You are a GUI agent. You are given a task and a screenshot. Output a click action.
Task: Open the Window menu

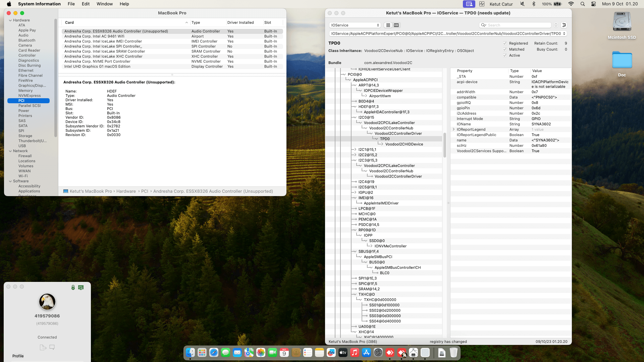coord(104,4)
